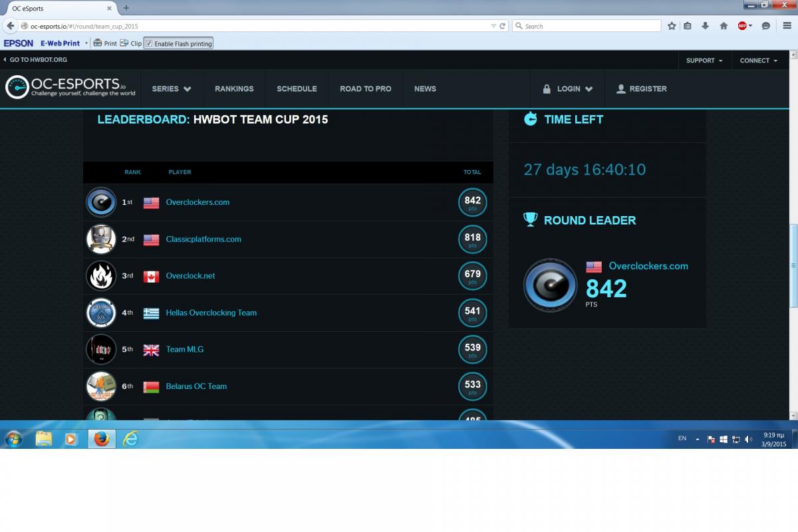Click the OC-ESPORTS site logo
This screenshot has width=798, height=532.
tap(70, 88)
